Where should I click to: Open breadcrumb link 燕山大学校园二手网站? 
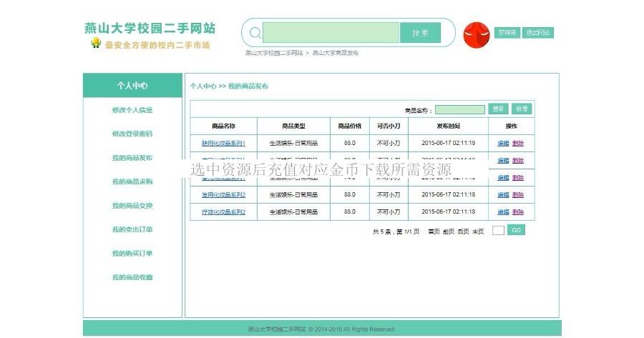point(274,53)
